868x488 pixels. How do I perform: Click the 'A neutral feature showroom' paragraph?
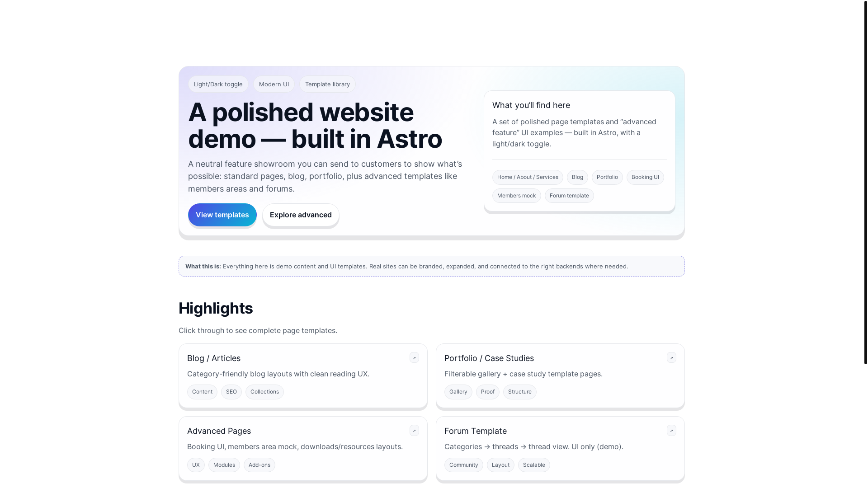[325, 176]
